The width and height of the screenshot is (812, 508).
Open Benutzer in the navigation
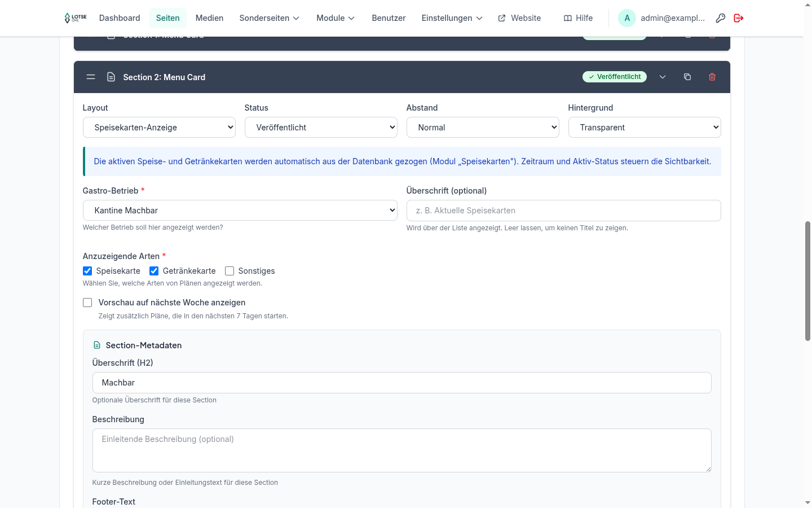coord(389,18)
